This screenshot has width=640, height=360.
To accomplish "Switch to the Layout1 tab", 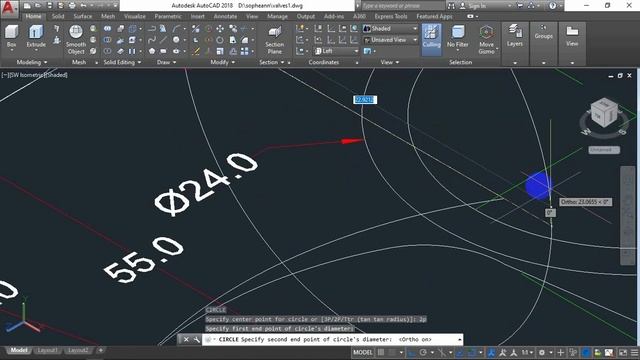I will click(x=47, y=350).
